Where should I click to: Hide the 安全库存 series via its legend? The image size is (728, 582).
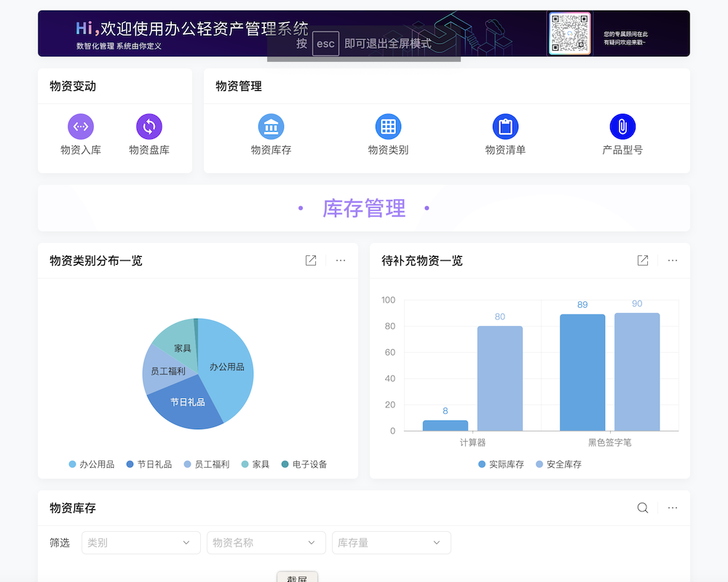pyautogui.click(x=559, y=463)
